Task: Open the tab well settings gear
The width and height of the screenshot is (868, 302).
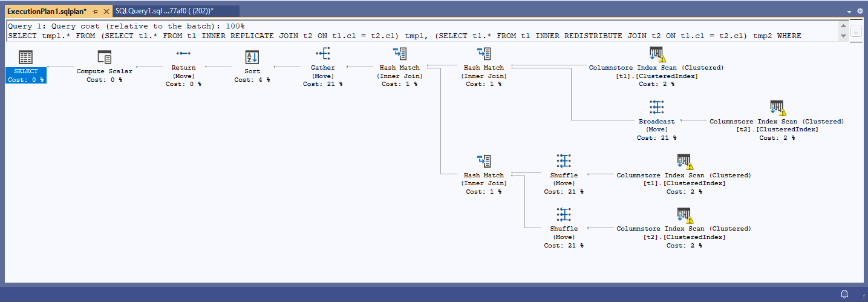Action: click(860, 11)
